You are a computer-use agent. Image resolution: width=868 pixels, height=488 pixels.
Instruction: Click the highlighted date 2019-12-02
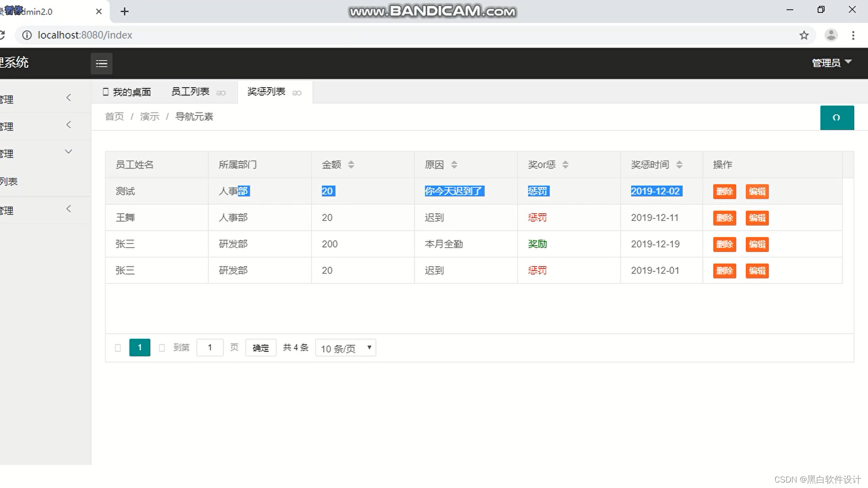coord(656,191)
